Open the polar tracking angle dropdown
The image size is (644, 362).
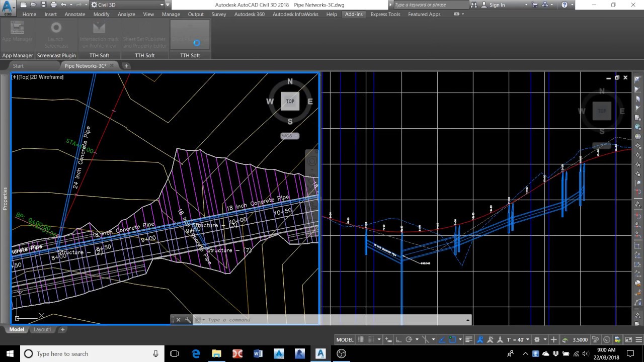pos(417,339)
